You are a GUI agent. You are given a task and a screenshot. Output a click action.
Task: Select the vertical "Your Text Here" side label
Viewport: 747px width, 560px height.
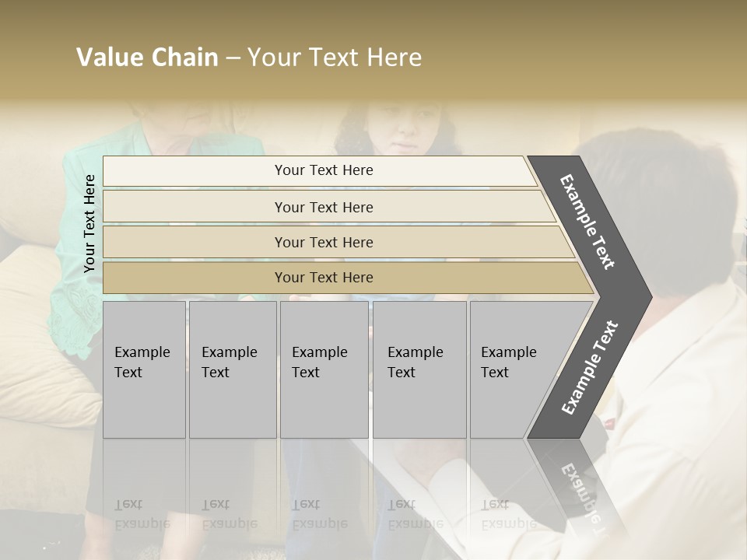[x=89, y=223]
